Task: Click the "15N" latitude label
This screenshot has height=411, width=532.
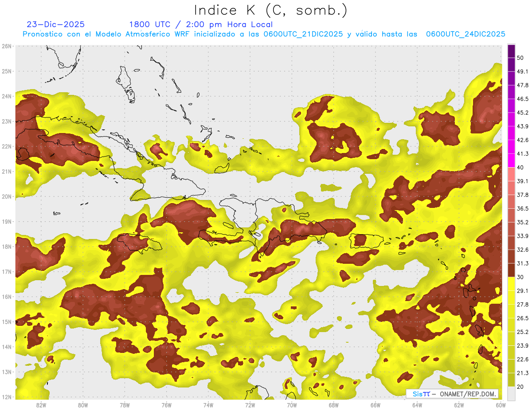Action: [7, 321]
